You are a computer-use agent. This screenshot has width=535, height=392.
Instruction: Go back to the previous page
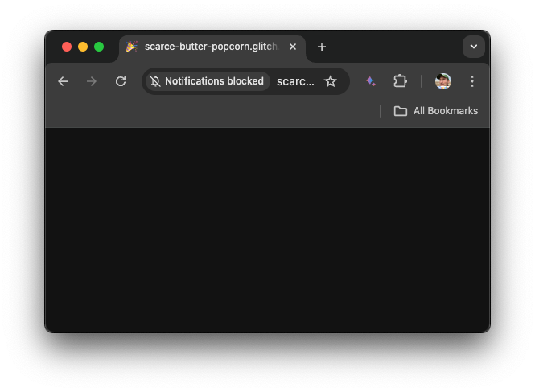[63, 81]
